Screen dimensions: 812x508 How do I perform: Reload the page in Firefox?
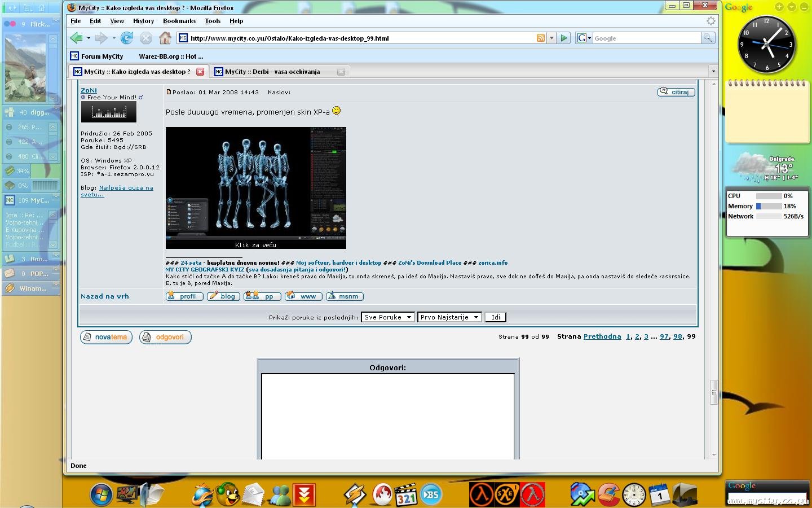[127, 38]
